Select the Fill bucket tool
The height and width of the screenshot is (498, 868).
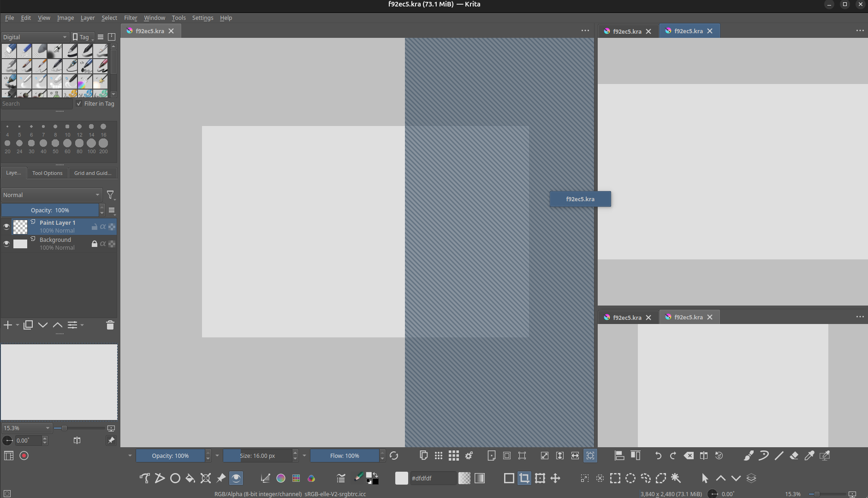[x=190, y=478]
